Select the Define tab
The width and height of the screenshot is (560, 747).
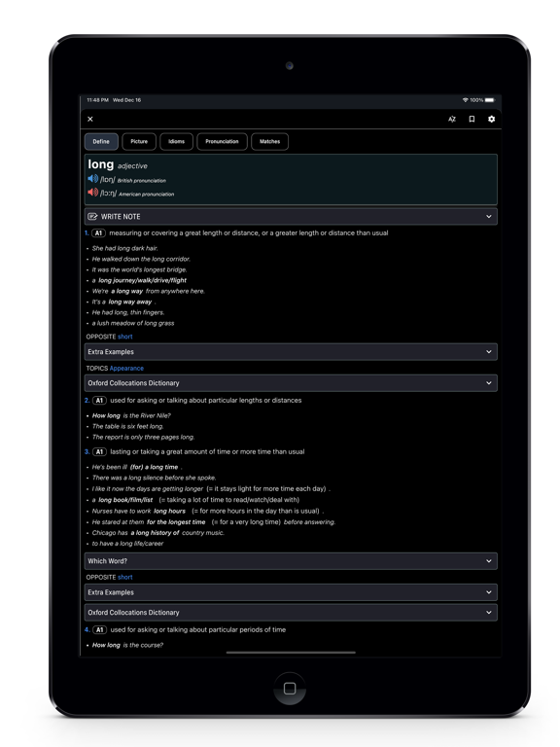click(101, 141)
